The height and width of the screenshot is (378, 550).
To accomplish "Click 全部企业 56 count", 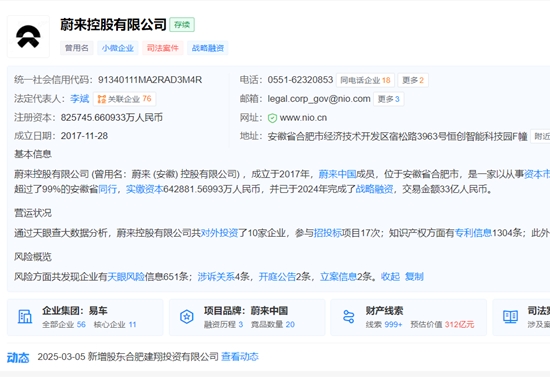I will pyautogui.click(x=64, y=325).
